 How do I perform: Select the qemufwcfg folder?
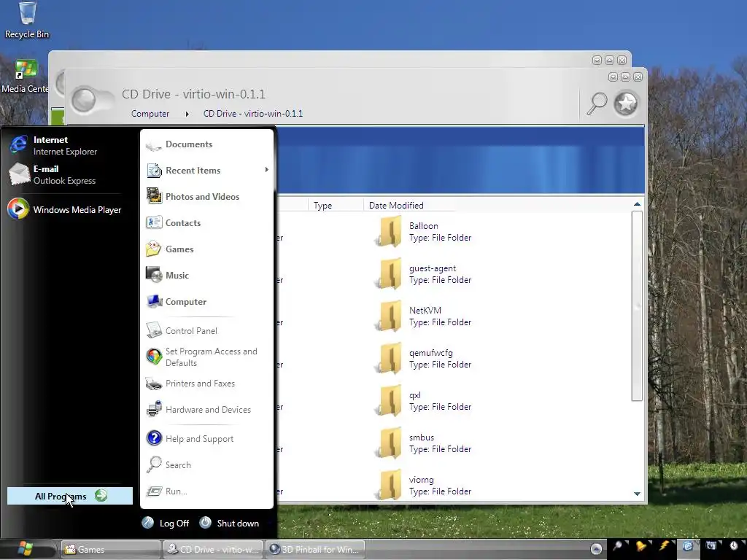click(423, 359)
